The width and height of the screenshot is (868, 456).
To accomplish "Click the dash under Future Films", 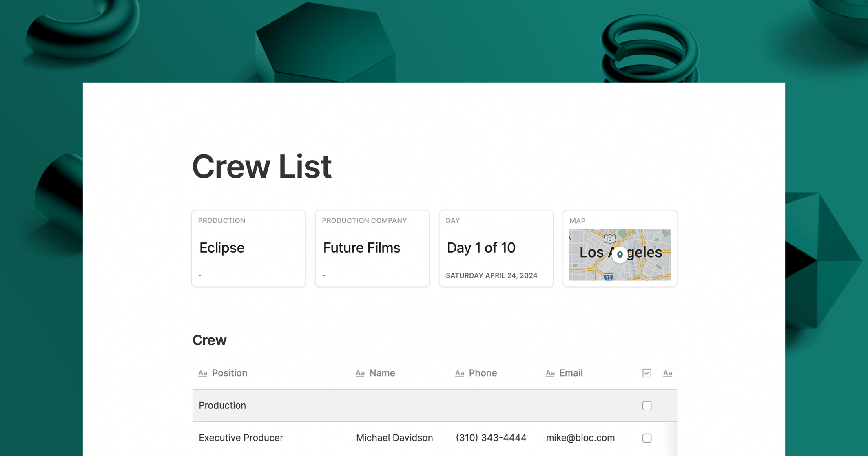I will pyautogui.click(x=323, y=275).
